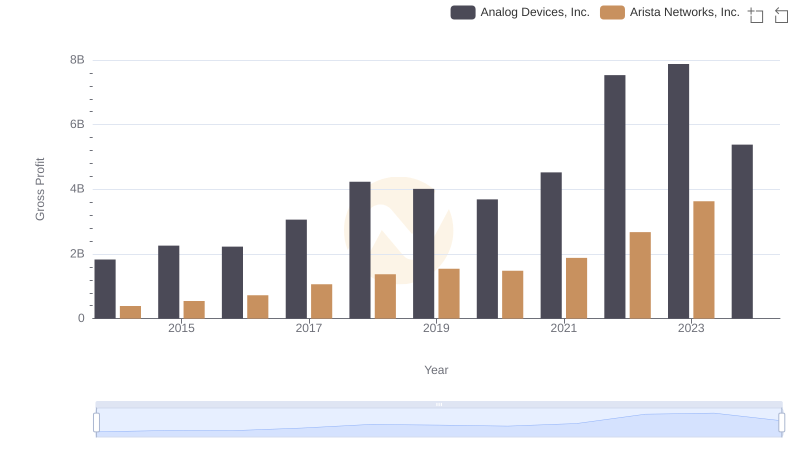The height and width of the screenshot is (461, 800).
Task: Click the Year axis title
Action: pos(436,370)
